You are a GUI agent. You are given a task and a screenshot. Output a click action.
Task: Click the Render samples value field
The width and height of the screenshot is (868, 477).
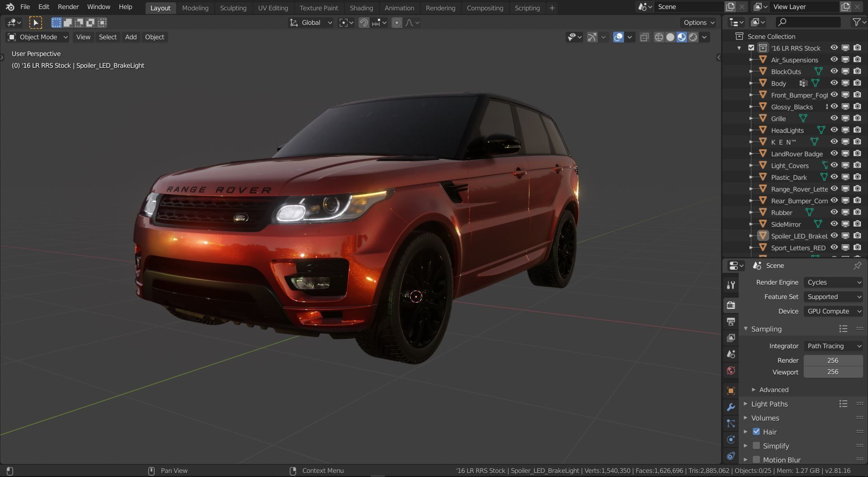pyautogui.click(x=833, y=360)
